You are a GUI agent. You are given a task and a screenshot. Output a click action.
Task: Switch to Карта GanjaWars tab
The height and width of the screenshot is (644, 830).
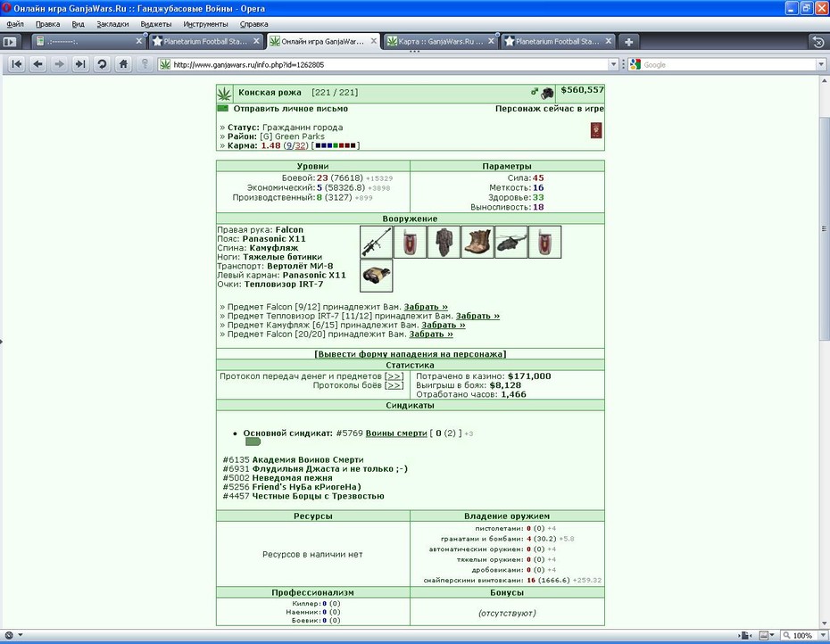tap(440, 41)
